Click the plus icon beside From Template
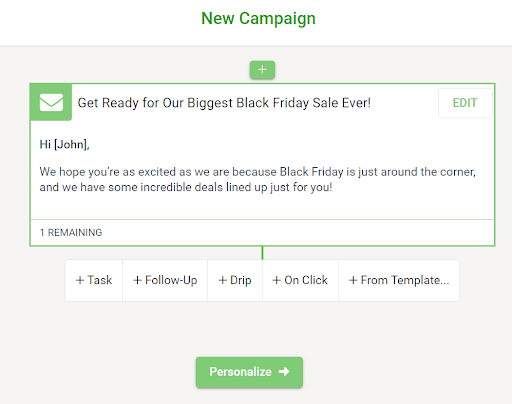Screen dimensions: 512x404 click(x=353, y=280)
